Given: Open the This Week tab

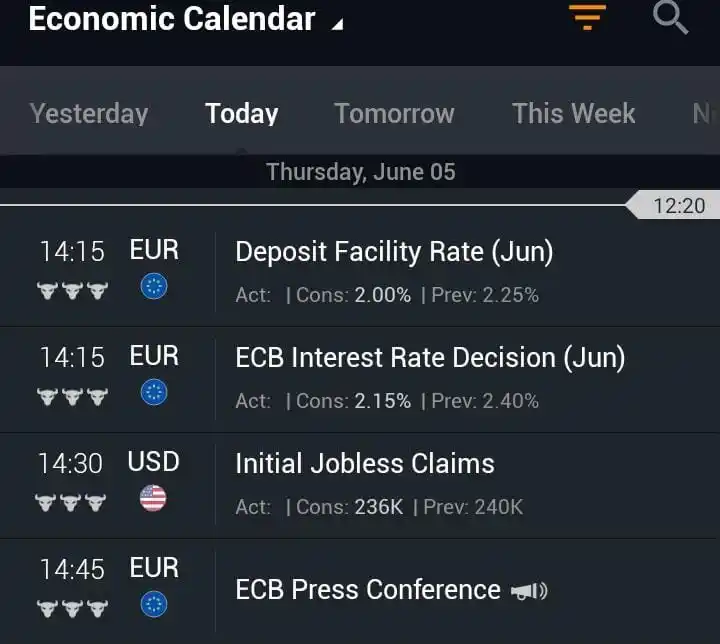Looking at the screenshot, I should (x=574, y=113).
